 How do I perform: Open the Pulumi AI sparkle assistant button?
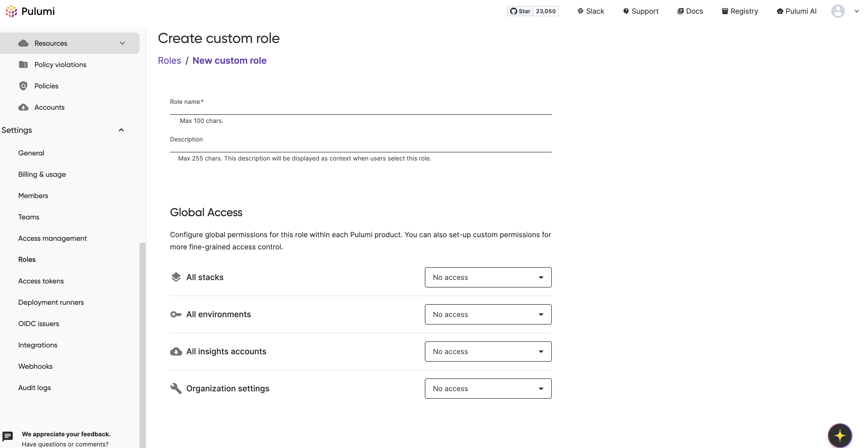click(x=840, y=435)
